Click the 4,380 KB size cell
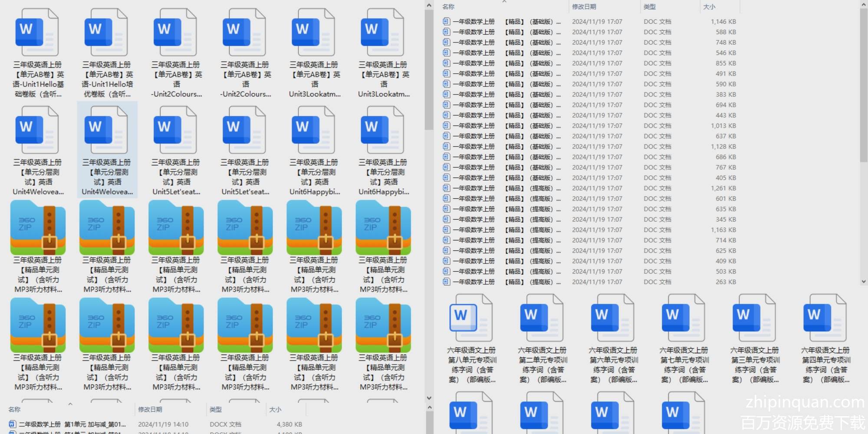Screen dimensions: 868x434 point(289,424)
